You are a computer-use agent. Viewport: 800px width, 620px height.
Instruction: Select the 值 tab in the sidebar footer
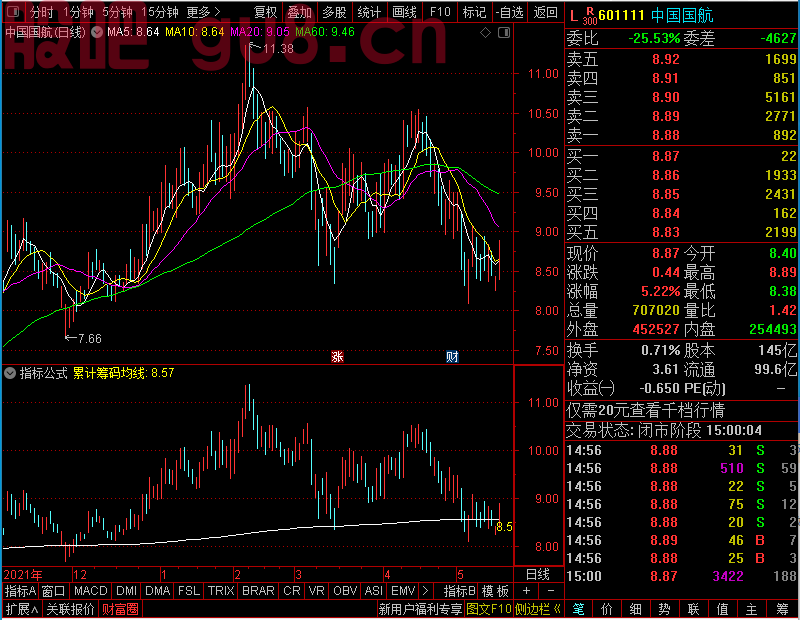tap(722, 609)
